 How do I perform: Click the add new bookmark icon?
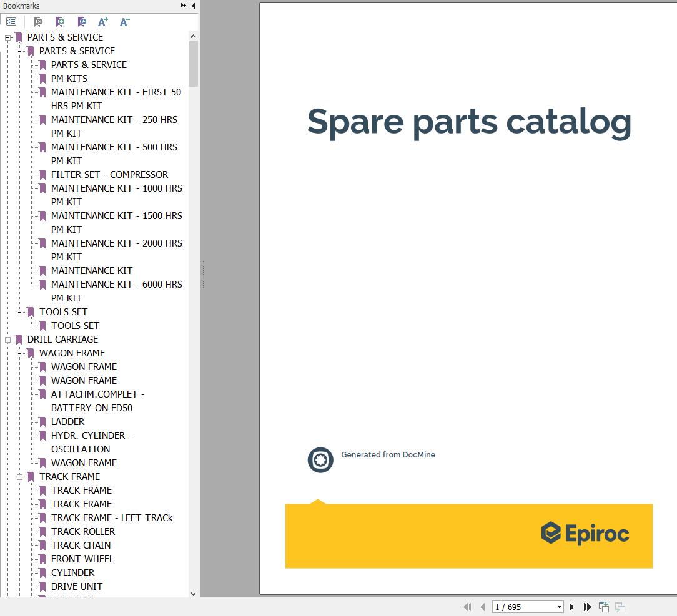[x=60, y=22]
